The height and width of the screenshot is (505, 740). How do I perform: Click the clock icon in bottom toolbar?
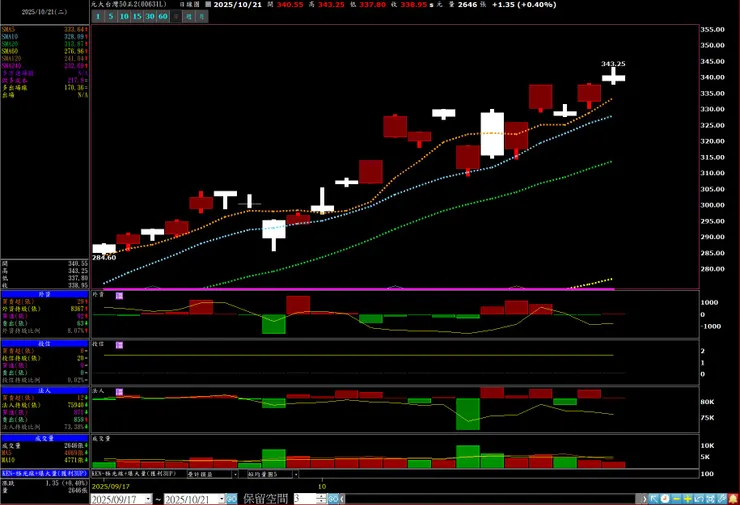665,499
